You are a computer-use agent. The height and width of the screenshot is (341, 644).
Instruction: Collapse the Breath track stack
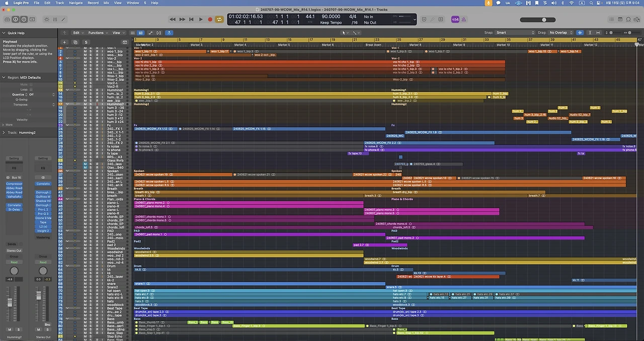pos(67,189)
